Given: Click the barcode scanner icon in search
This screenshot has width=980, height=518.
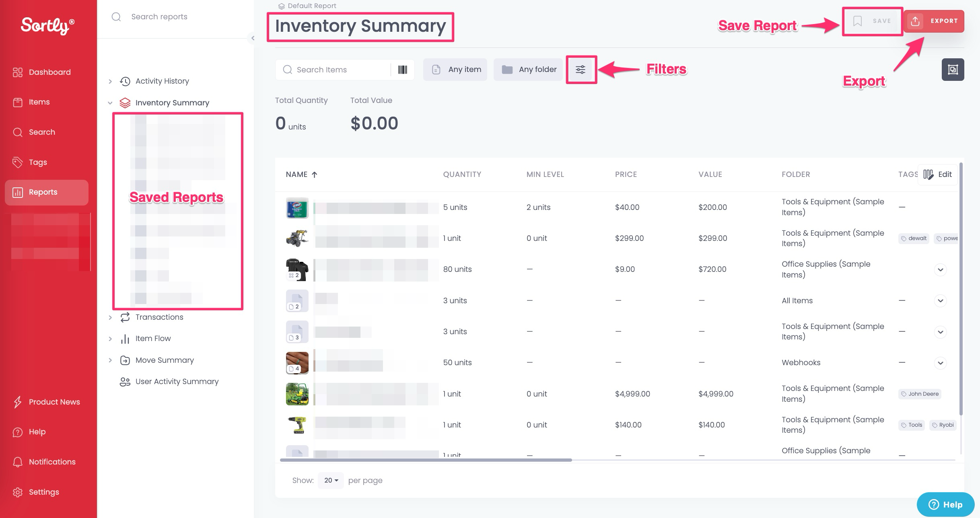Looking at the screenshot, I should [x=402, y=70].
